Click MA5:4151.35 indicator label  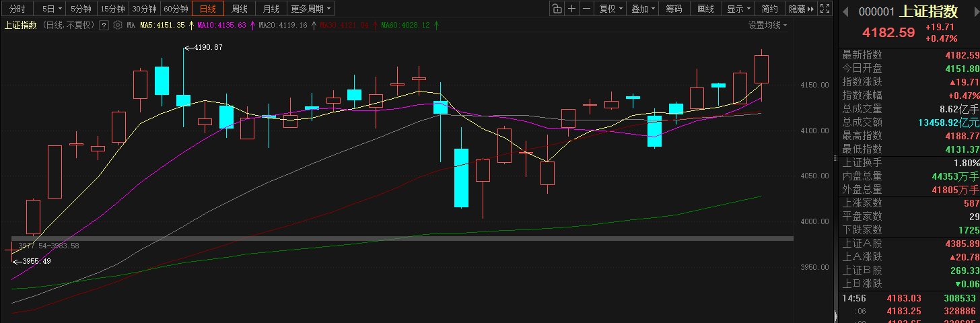coord(162,26)
